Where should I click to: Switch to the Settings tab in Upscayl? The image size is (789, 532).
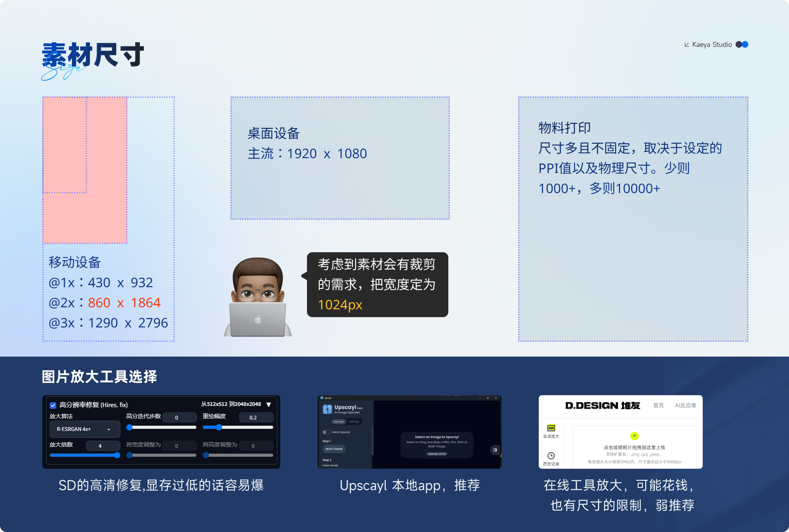point(354,421)
